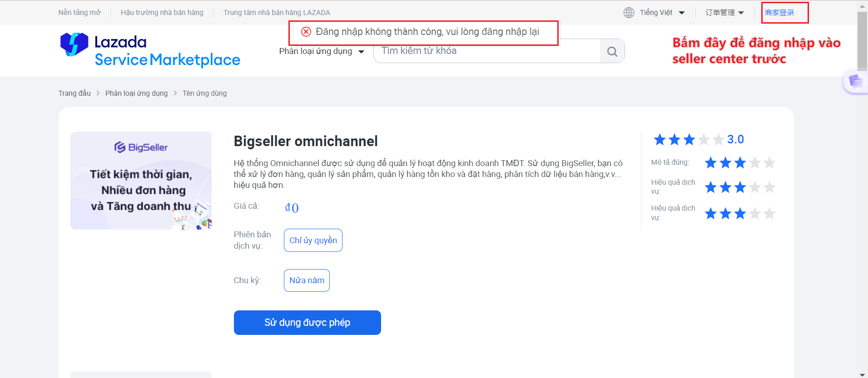Expand the 订单管理 menu

[724, 13]
